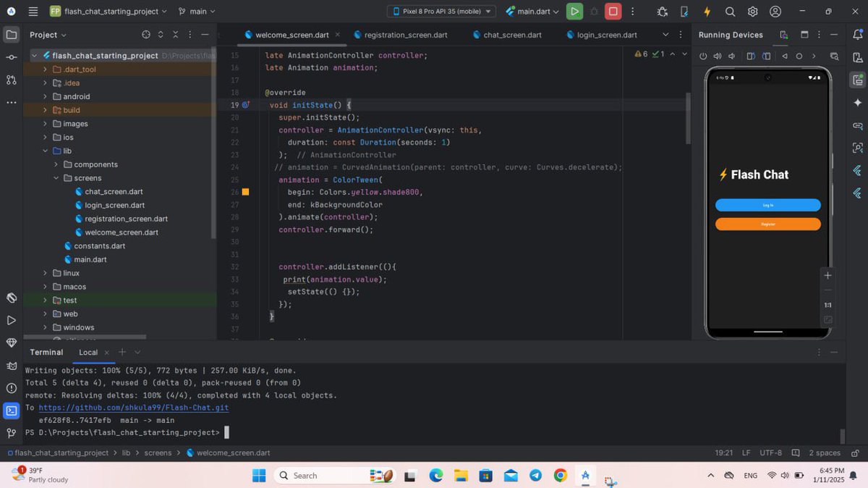This screenshot has width=868, height=488.
Task: Open IDE settings gear icon
Action: [753, 12]
